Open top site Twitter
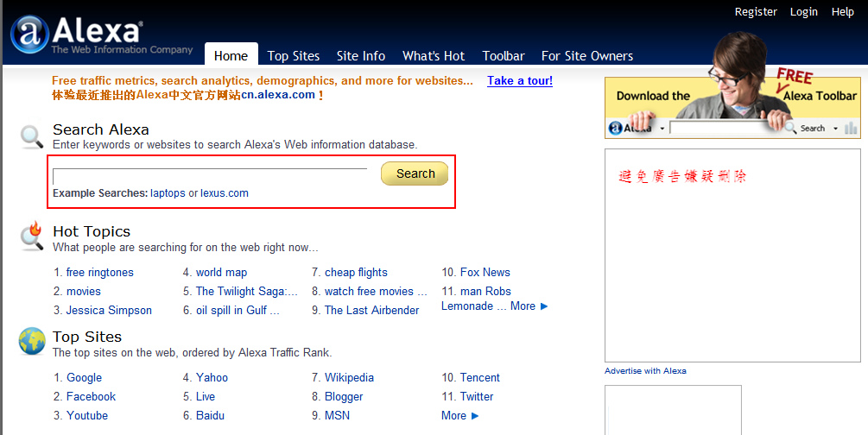 pos(477,396)
